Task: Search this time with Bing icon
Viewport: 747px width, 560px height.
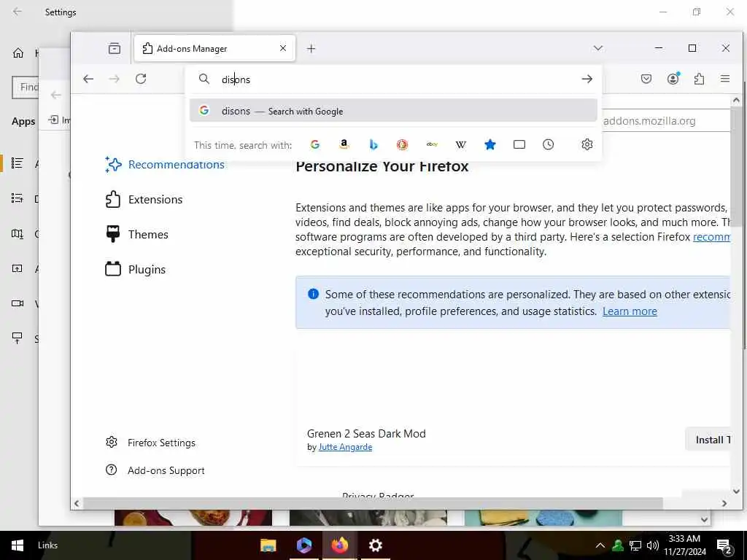Action: 373,144
